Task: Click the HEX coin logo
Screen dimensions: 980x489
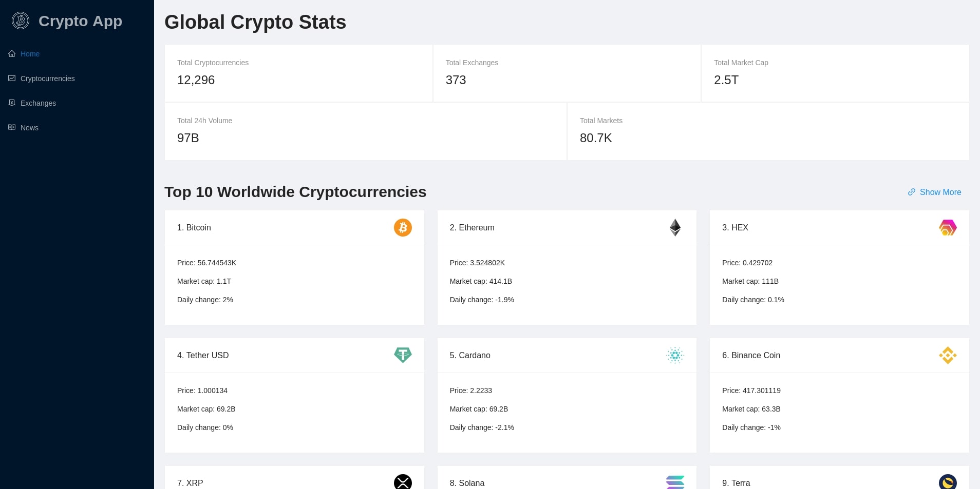Action: click(948, 227)
